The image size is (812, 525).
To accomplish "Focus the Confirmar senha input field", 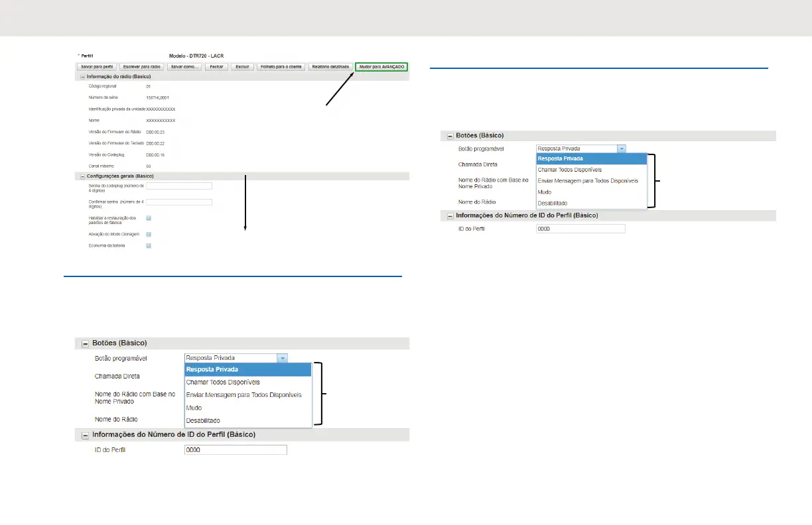I will click(178, 202).
